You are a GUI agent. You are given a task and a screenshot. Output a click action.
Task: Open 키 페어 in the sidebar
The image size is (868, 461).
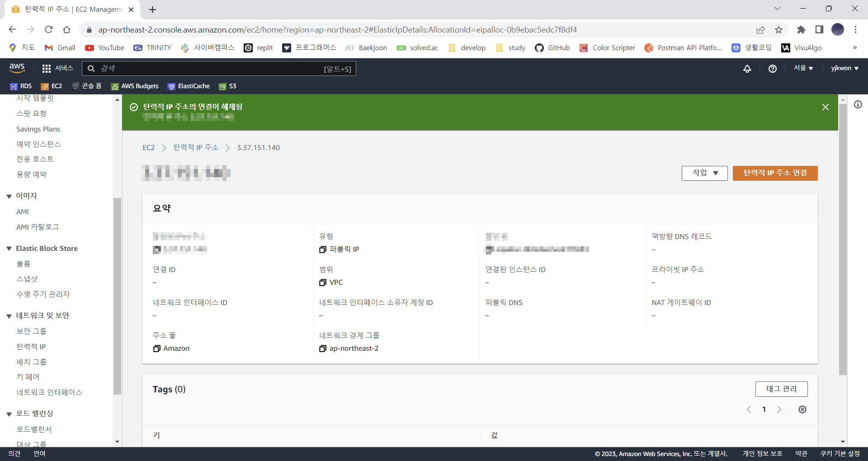click(x=28, y=377)
